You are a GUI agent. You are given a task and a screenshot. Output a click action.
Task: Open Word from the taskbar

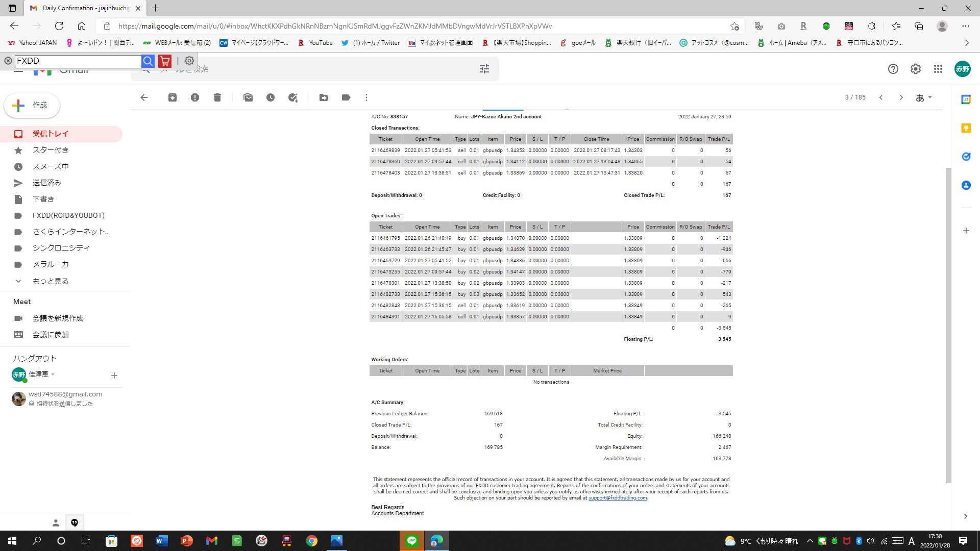point(161,541)
